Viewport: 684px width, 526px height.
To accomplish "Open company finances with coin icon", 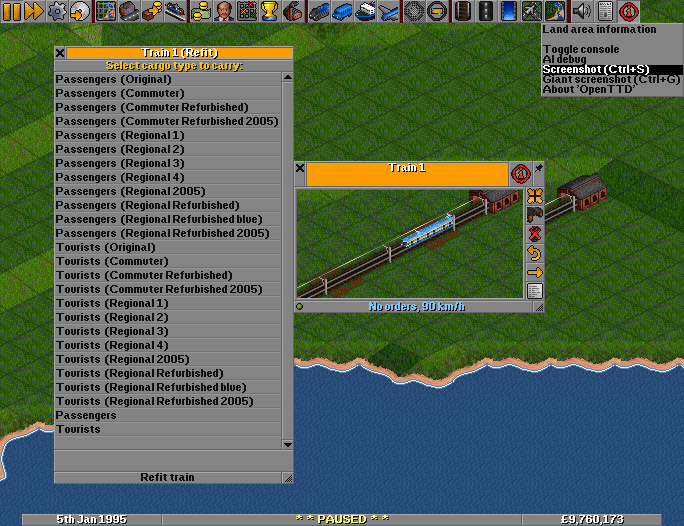I will tap(201, 11).
